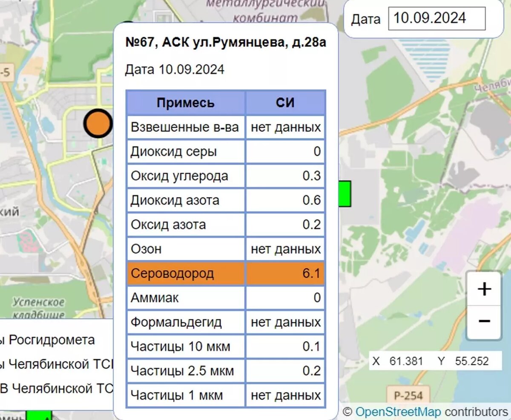Click the нет данных value for Формальдегид
The width and height of the screenshot is (511, 420).
(x=286, y=322)
